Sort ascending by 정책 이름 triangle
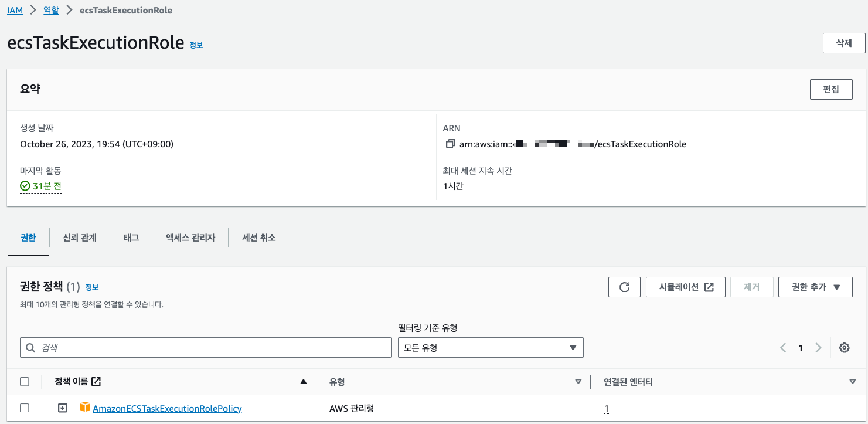This screenshot has width=868, height=424. [303, 382]
